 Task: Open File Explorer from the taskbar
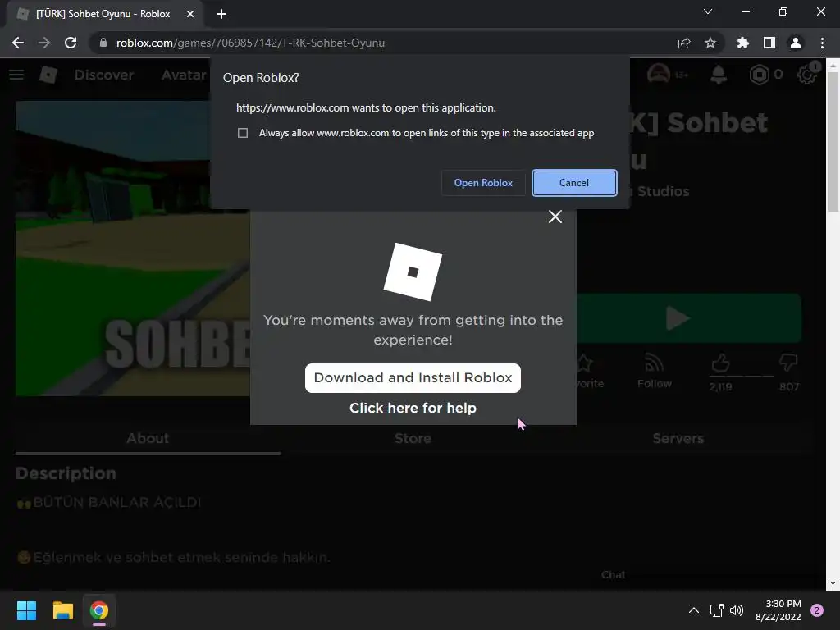[x=62, y=610]
